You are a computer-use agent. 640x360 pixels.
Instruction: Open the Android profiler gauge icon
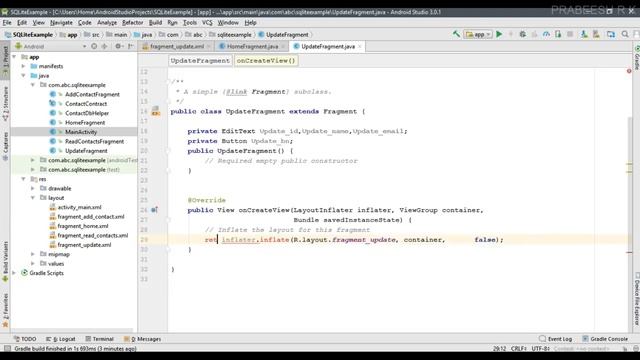click(546, 35)
